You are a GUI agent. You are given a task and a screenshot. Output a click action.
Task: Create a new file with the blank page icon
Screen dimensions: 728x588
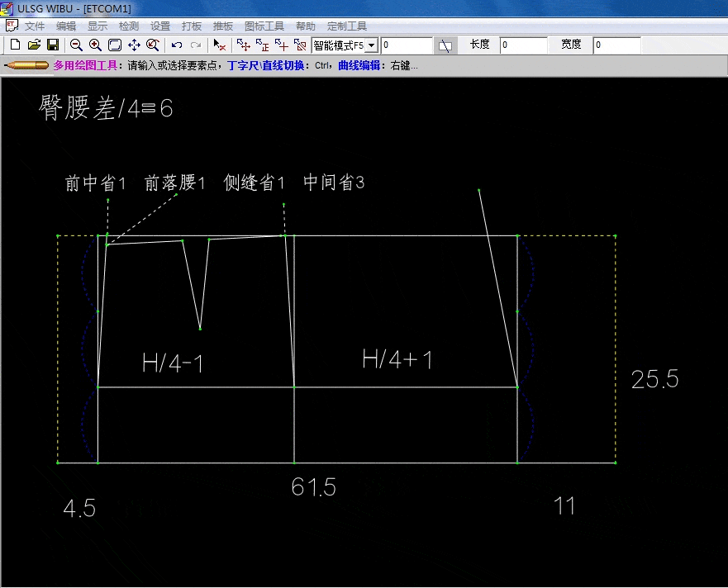[14, 45]
